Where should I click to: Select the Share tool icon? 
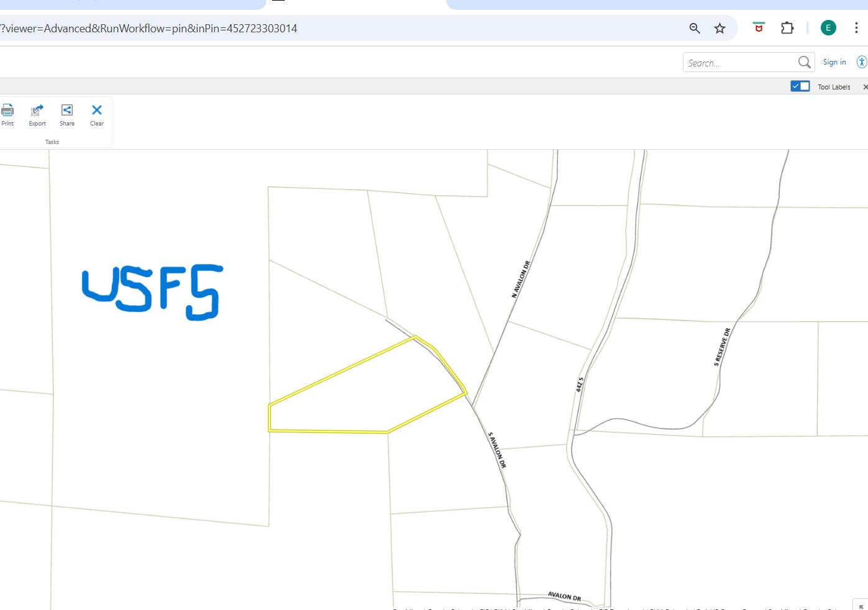tap(67, 111)
